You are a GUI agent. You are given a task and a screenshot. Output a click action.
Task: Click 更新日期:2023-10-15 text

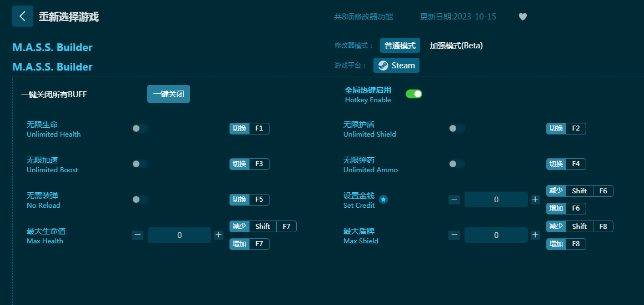[458, 17]
